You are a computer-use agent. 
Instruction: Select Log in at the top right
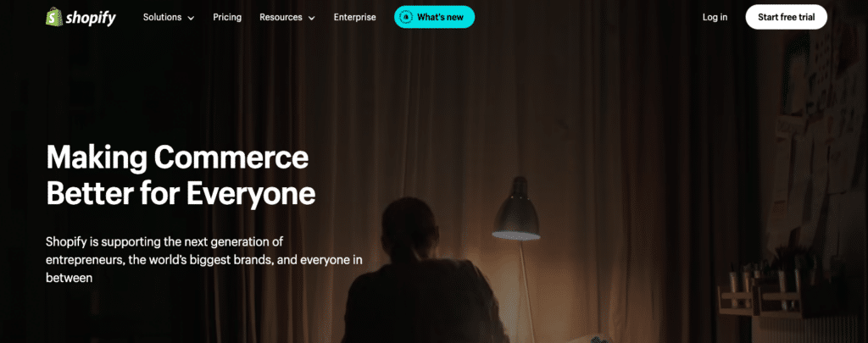click(715, 17)
